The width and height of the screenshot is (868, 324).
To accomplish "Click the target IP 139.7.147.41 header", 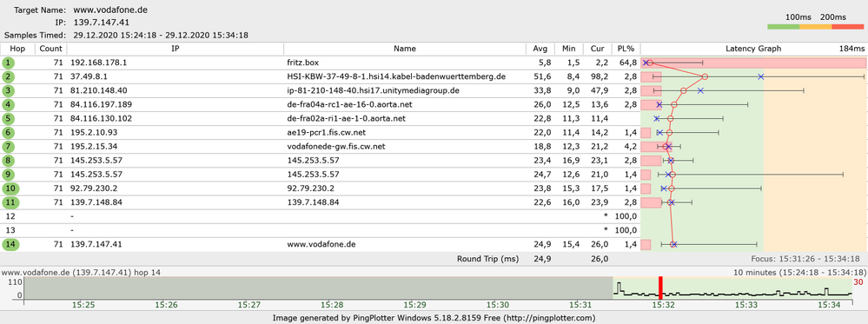I will click(x=102, y=23).
